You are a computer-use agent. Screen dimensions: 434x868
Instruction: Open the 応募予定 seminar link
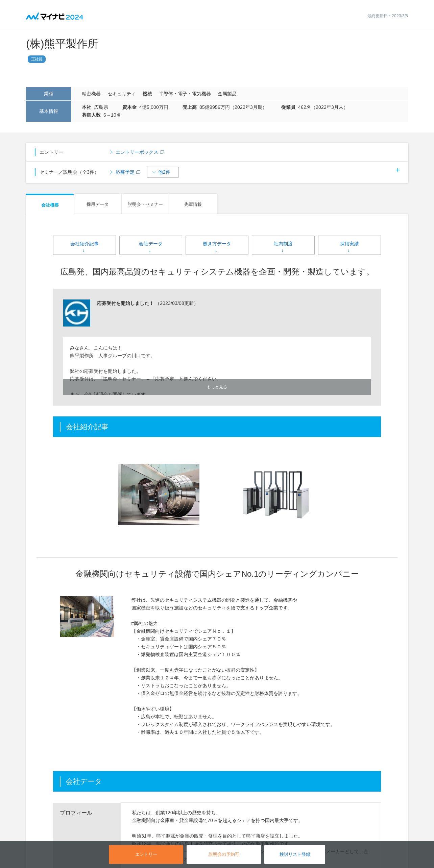point(125,172)
